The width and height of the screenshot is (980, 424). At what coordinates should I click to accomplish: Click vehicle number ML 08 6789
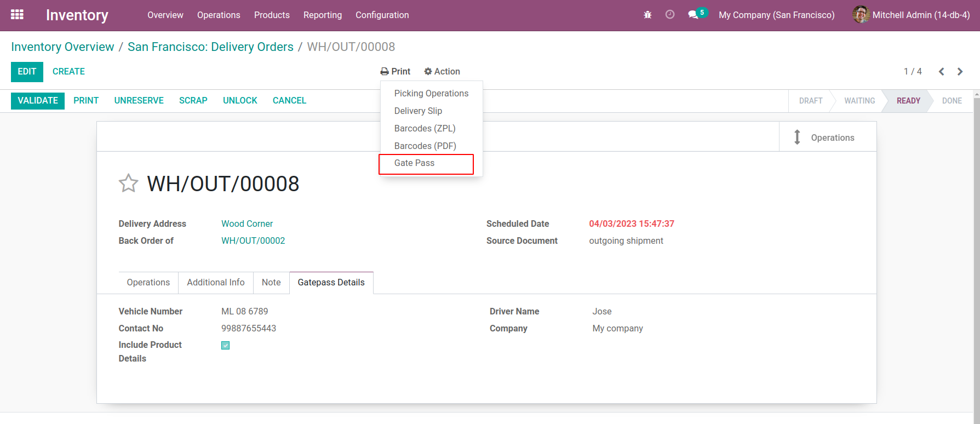245,311
